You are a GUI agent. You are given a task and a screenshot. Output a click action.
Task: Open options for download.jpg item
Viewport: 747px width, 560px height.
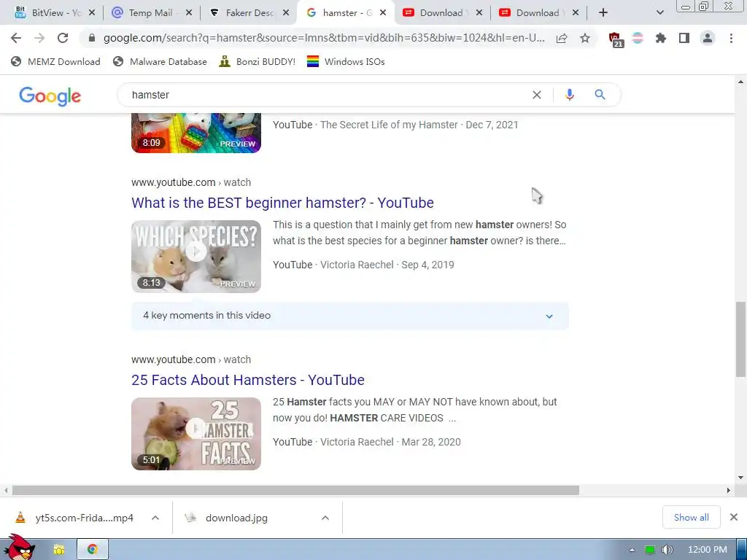325,518
